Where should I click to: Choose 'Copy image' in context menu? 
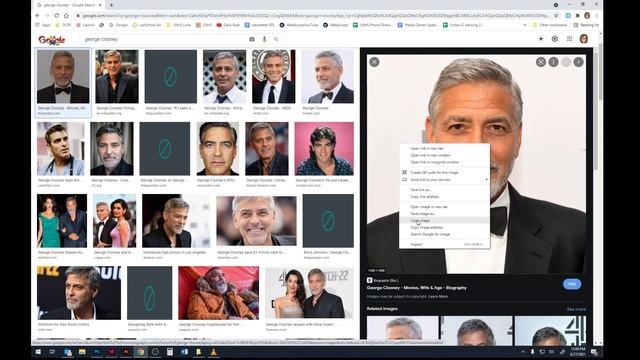tap(444, 220)
